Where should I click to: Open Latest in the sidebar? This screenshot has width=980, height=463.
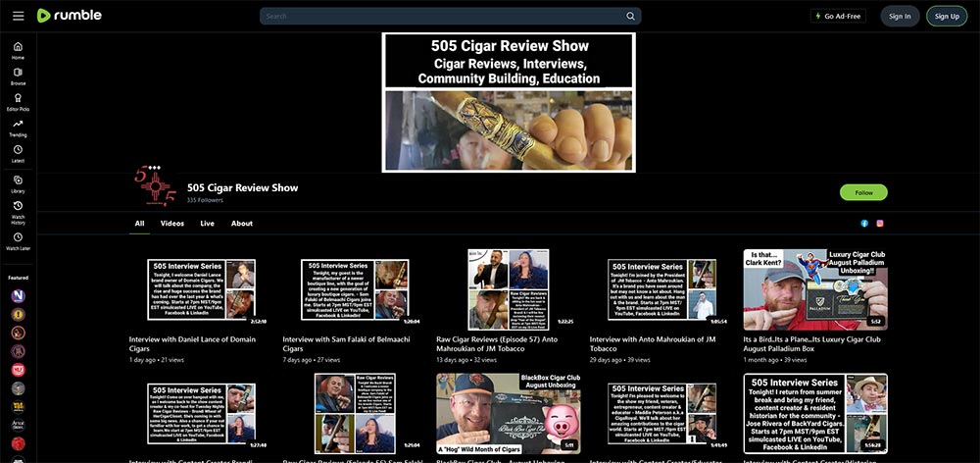(18, 154)
